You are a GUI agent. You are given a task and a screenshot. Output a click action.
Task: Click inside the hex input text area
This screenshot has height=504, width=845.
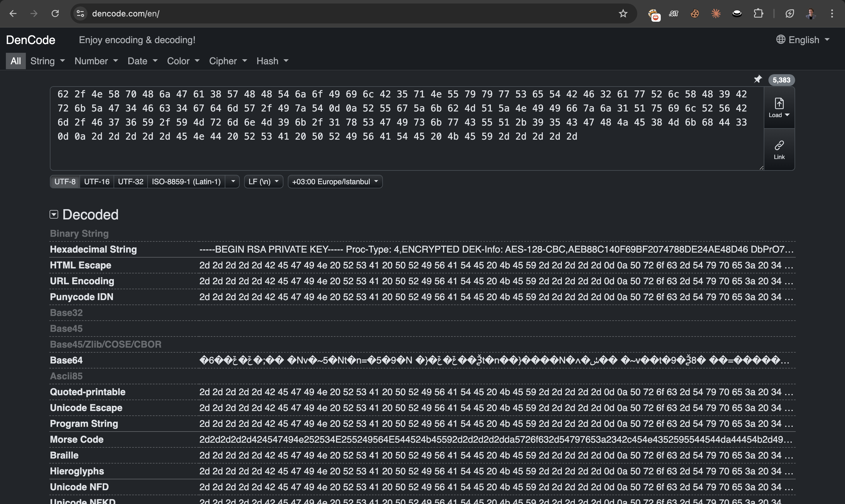pos(407,153)
